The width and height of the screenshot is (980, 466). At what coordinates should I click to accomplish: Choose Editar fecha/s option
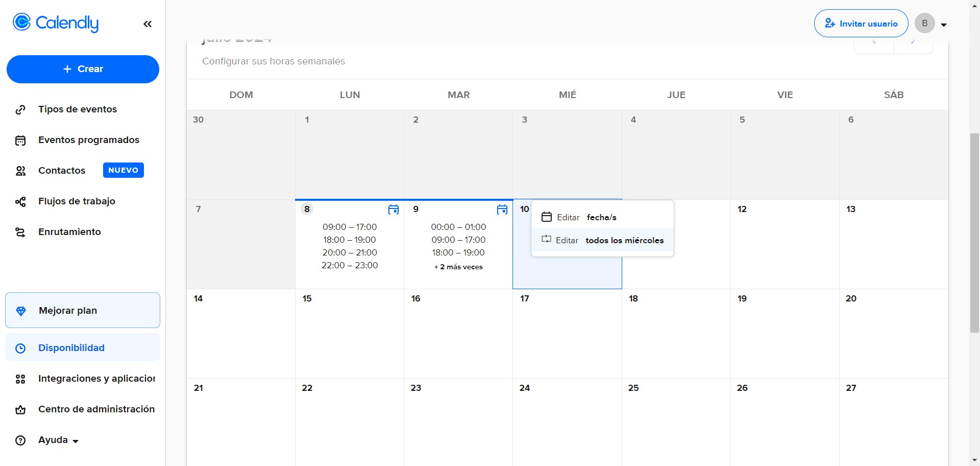pyautogui.click(x=602, y=217)
